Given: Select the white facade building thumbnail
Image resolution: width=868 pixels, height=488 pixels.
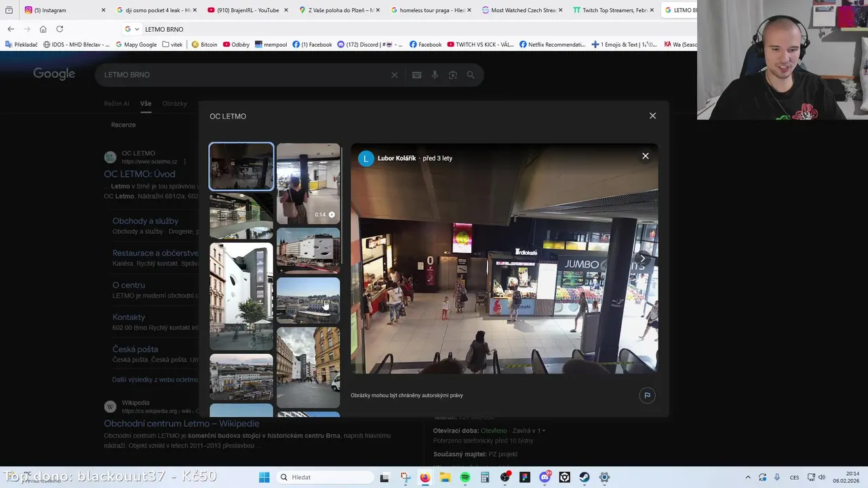Looking at the screenshot, I should click(241, 296).
